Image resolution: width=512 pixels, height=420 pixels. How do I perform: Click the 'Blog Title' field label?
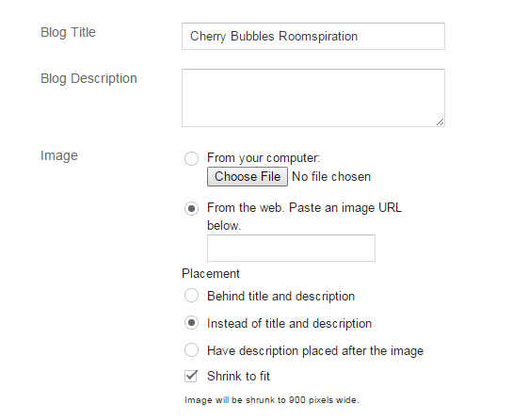coord(68,32)
